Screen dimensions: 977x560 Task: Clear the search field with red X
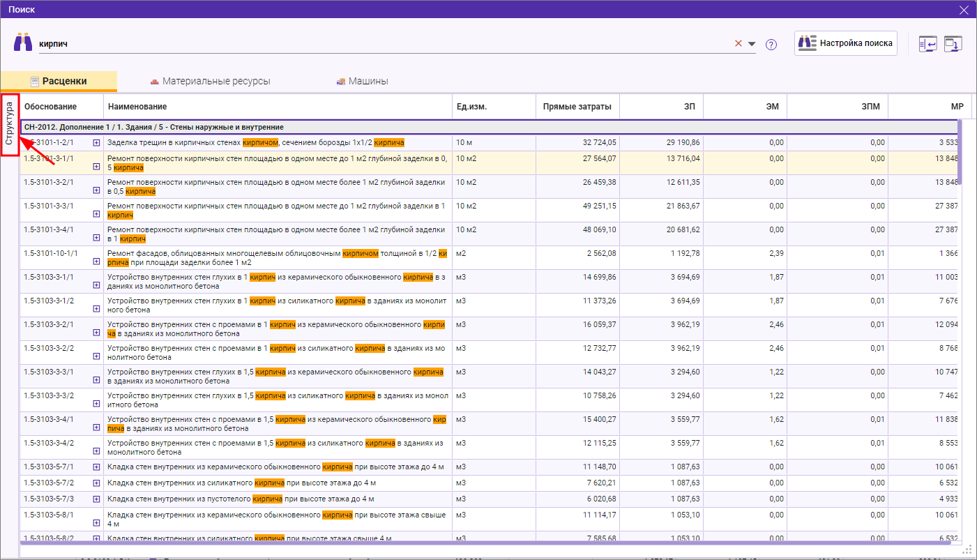coord(739,43)
